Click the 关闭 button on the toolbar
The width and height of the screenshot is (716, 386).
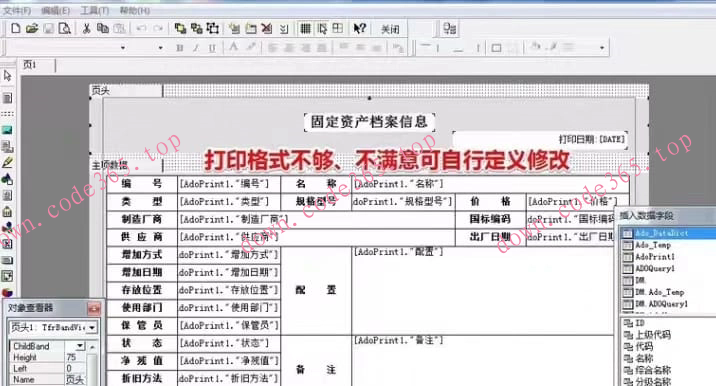coord(390,29)
